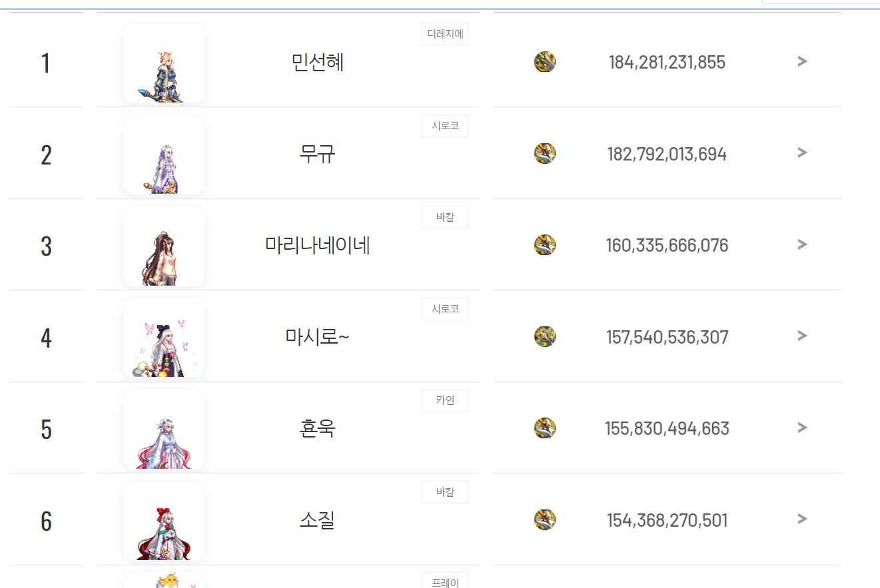The image size is (880, 588).
Task: Click the weapon icon in 무규's row
Action: tap(545, 153)
